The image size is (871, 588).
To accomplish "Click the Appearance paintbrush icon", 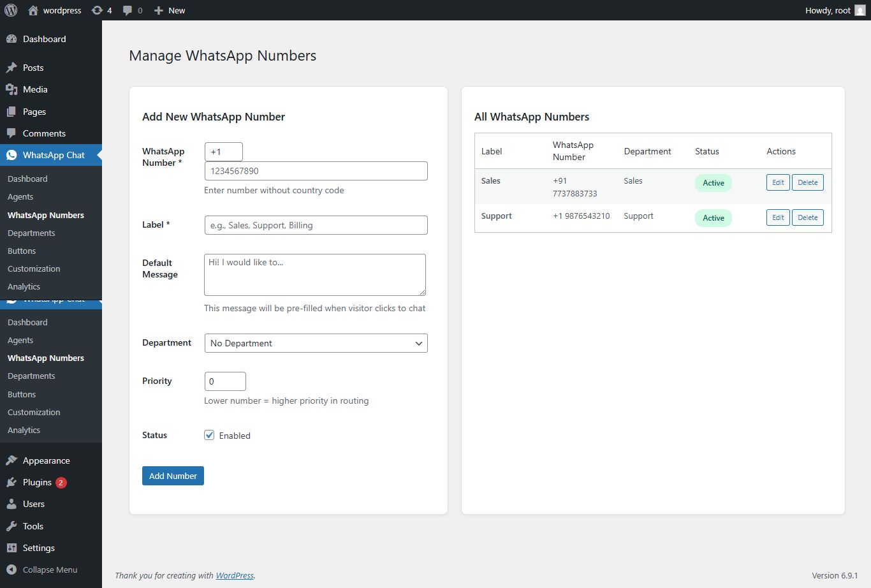I will (11, 460).
